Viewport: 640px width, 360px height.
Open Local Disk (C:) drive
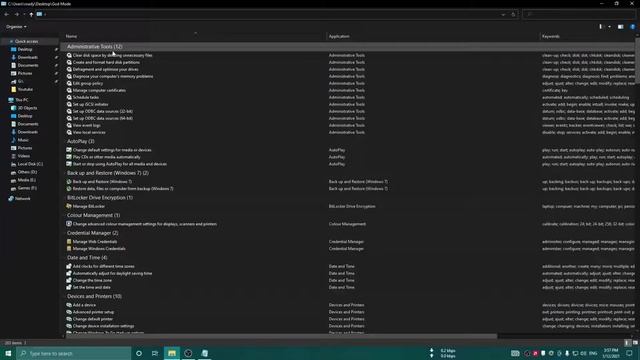click(30, 164)
